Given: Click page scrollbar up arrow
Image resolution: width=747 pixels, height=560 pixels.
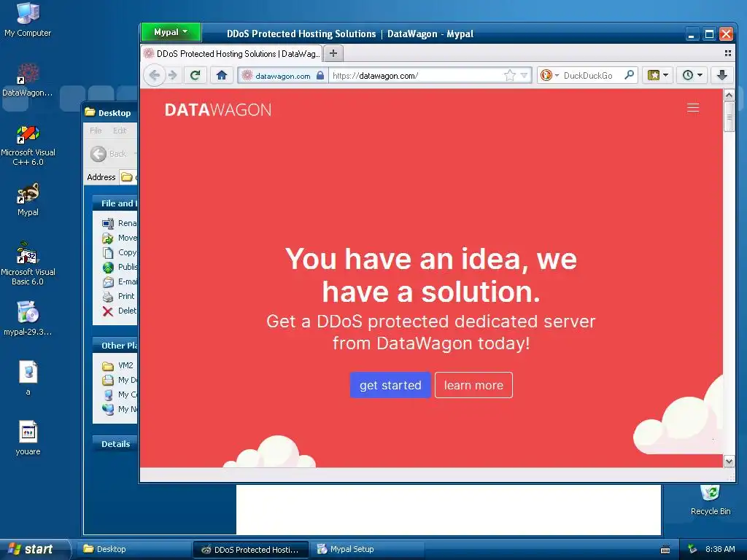Looking at the screenshot, I should tap(729, 96).
